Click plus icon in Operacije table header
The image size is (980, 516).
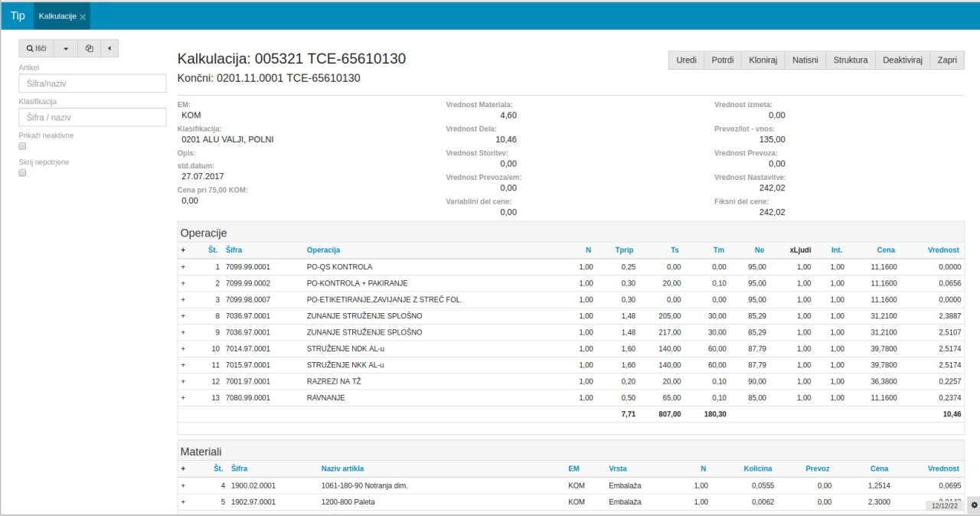point(183,250)
